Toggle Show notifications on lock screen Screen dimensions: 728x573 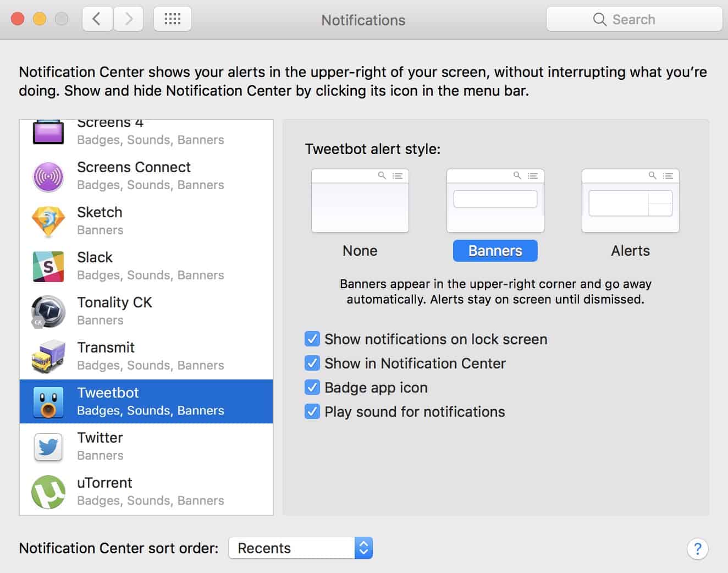point(312,339)
